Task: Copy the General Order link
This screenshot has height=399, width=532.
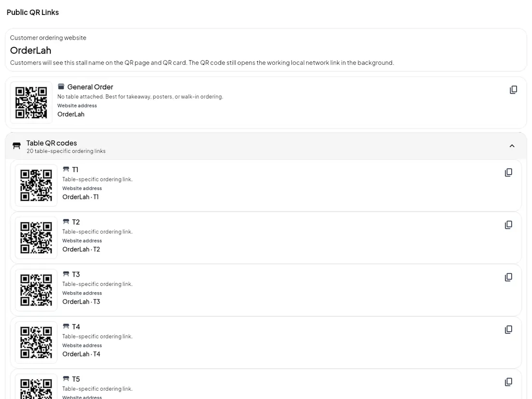Action: point(513,89)
